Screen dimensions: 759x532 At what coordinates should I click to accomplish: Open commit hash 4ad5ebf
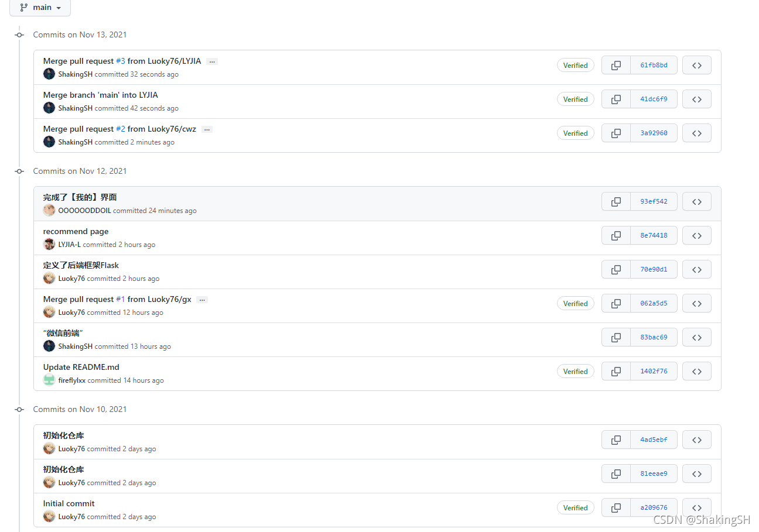(654, 440)
